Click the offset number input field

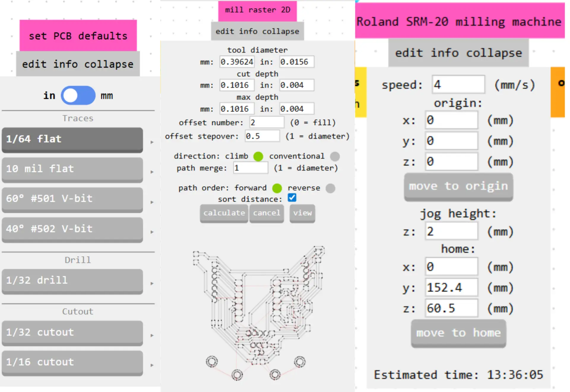coord(267,123)
